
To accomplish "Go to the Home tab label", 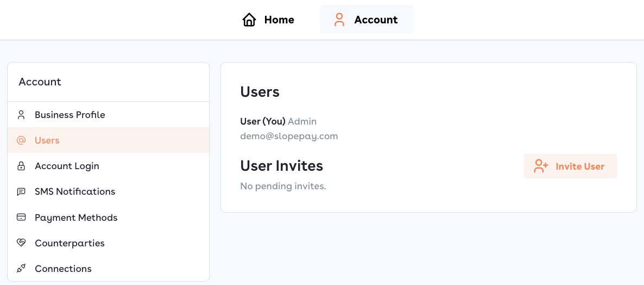I will coord(279,20).
